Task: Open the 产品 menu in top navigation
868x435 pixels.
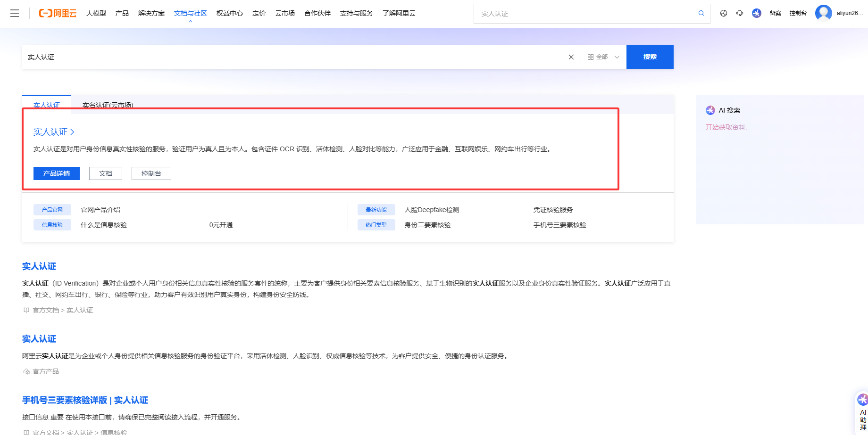Action: pos(122,13)
